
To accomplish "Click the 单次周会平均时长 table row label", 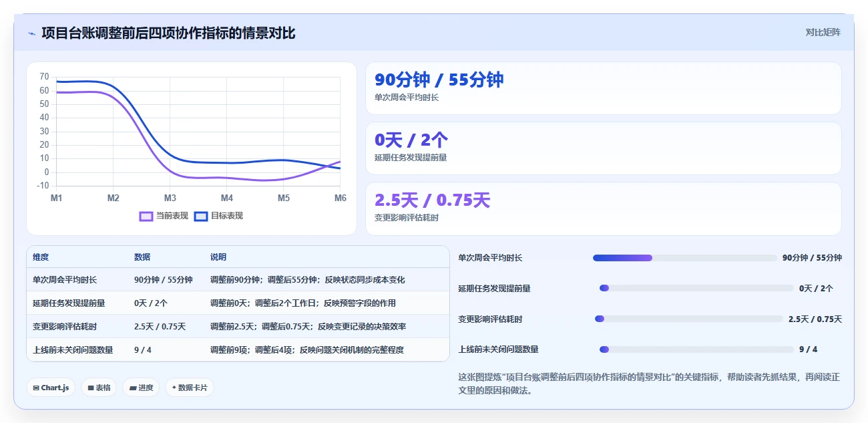I will [x=65, y=280].
